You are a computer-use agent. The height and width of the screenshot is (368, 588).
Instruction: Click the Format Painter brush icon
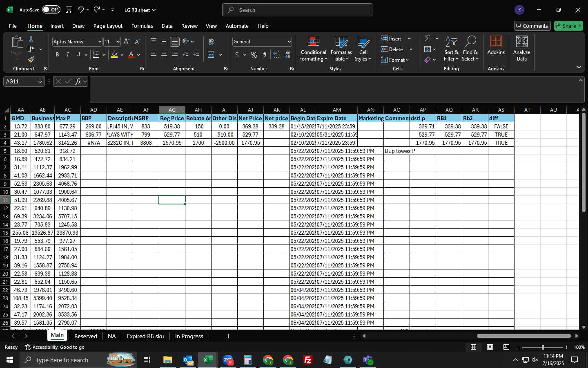[x=31, y=59]
